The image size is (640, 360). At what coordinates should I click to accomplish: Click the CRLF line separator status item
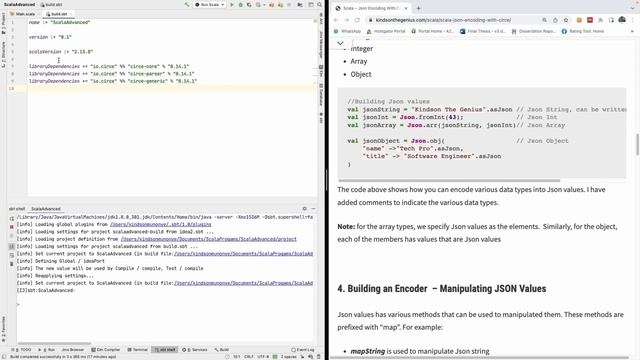[249, 357]
